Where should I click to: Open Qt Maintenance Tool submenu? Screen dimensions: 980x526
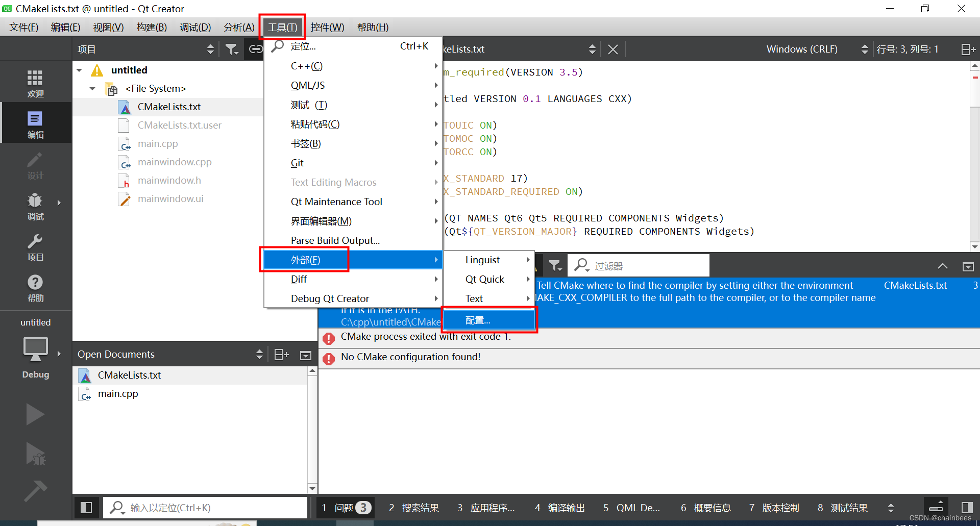tap(352, 202)
